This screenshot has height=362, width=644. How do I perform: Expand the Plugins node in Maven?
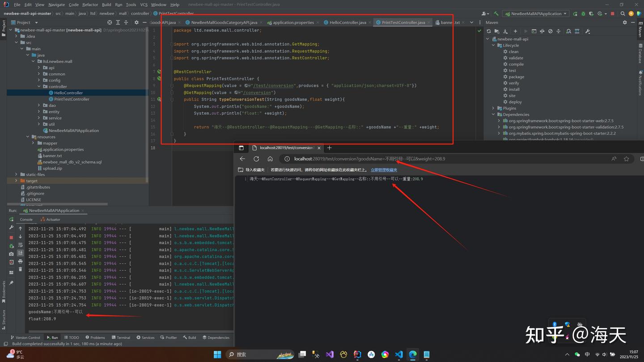493,108
